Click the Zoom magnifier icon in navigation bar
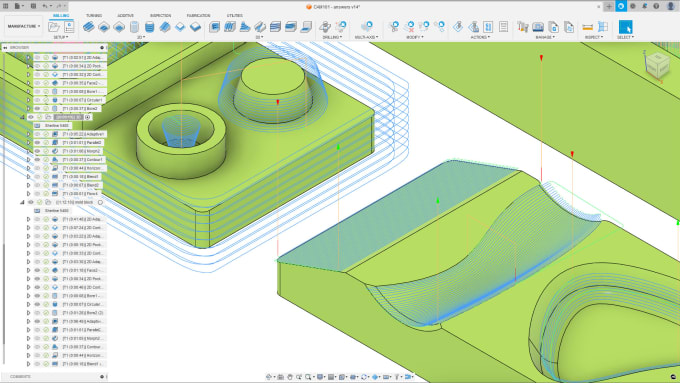The width and height of the screenshot is (680, 383). coord(299,377)
